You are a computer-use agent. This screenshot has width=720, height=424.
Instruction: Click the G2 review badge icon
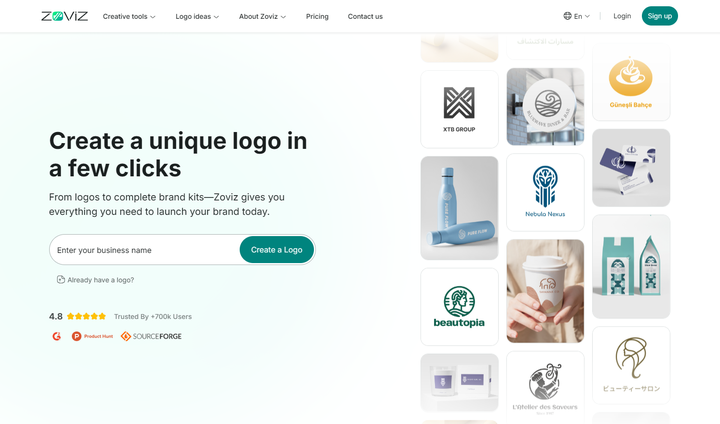tap(56, 336)
